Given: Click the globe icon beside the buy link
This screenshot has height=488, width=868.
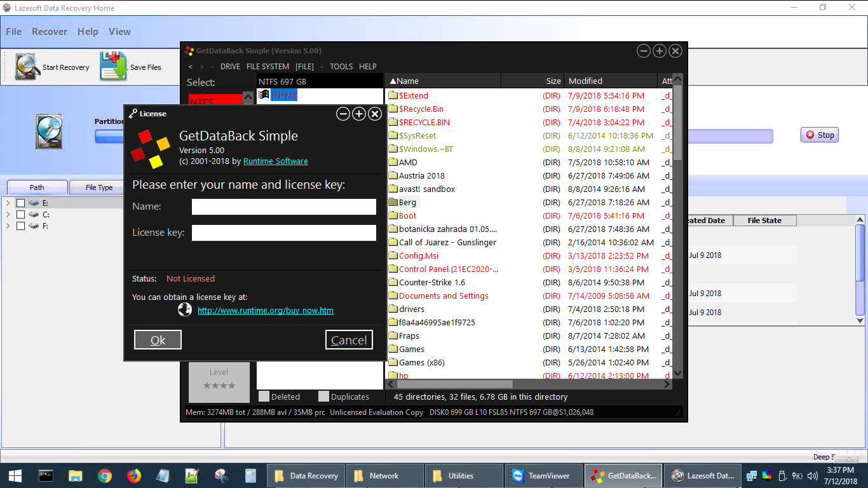Looking at the screenshot, I should click(x=185, y=310).
